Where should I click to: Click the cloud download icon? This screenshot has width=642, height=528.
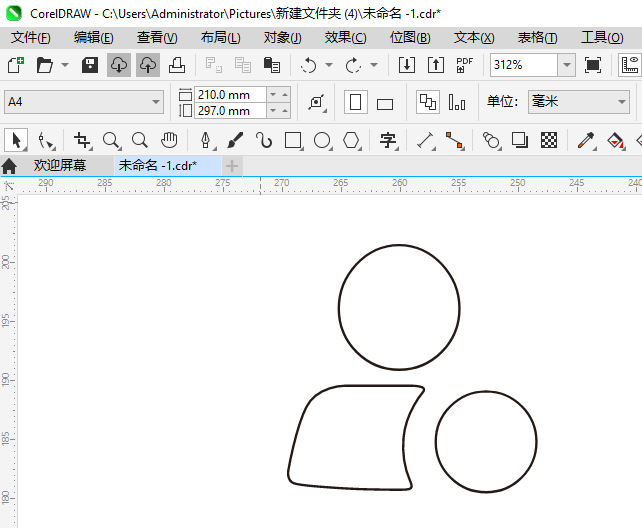[119, 65]
